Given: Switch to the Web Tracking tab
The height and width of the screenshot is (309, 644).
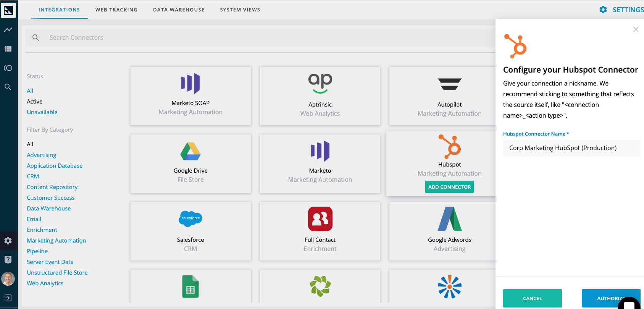Looking at the screenshot, I should click(116, 10).
